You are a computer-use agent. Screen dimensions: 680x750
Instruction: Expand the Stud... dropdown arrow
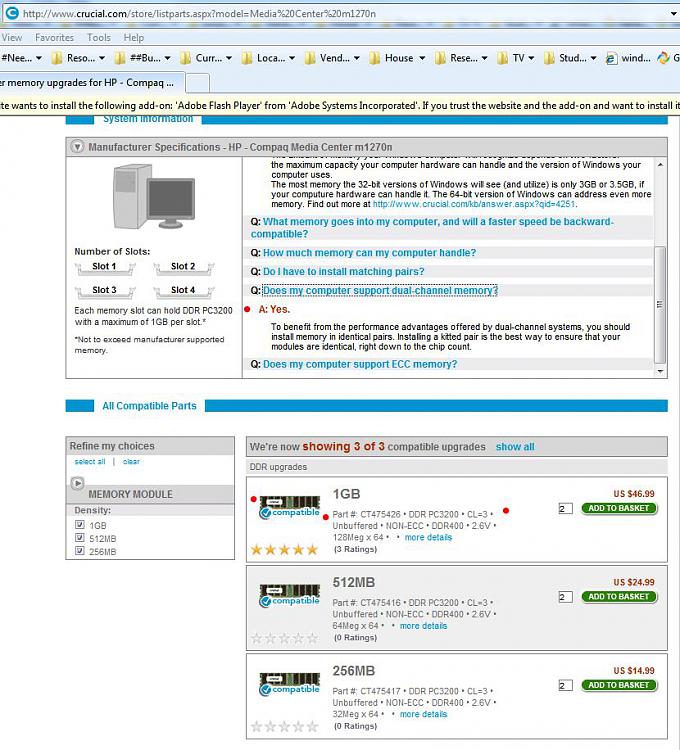pos(593,58)
